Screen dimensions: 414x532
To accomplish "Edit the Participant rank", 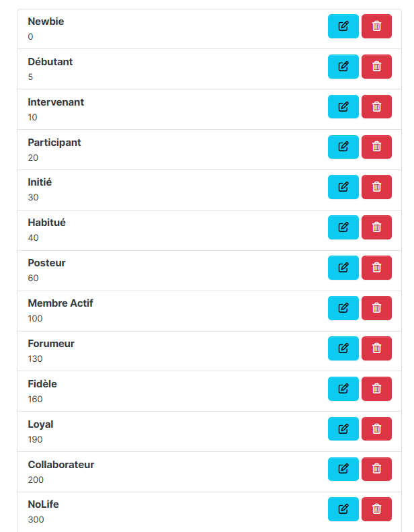I will tap(343, 147).
